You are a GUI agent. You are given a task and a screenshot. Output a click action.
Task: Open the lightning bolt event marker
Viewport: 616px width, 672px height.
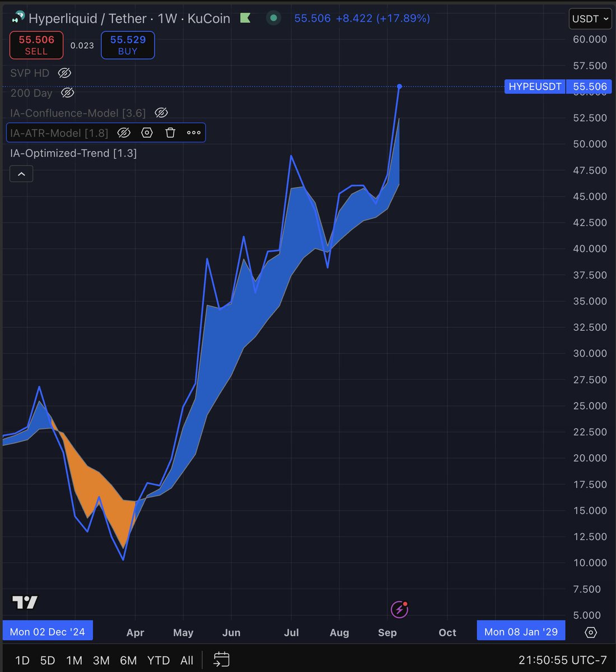(x=399, y=609)
